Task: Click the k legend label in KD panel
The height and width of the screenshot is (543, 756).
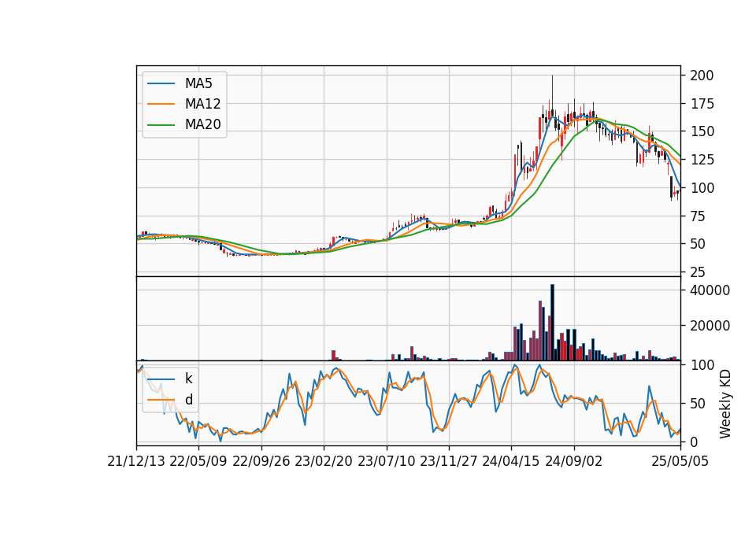Action: click(188, 379)
